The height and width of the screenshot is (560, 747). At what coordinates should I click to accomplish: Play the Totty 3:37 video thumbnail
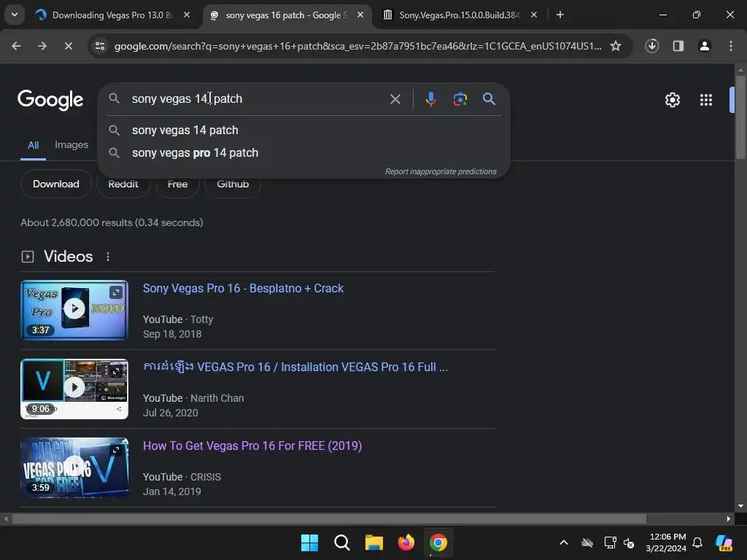point(74,310)
